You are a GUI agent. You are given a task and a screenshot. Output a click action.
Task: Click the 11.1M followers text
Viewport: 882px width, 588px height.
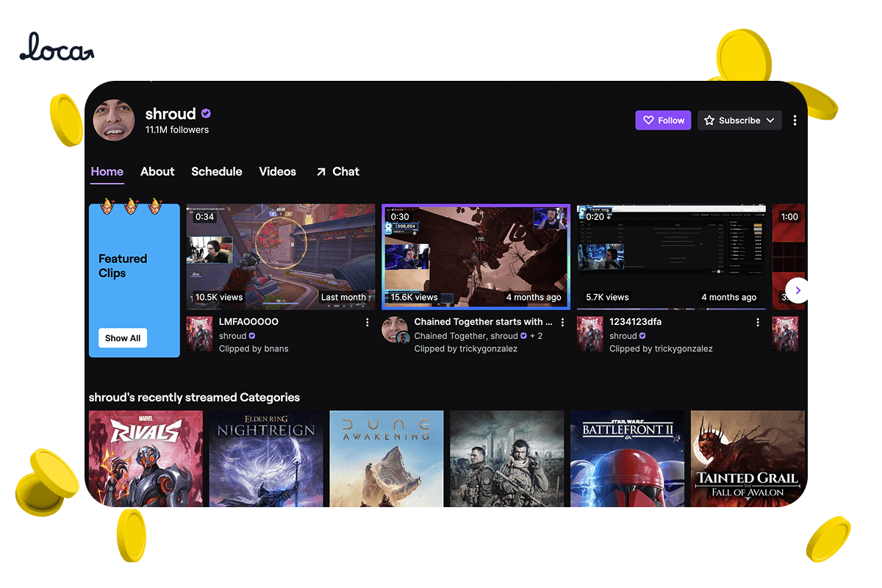(177, 130)
